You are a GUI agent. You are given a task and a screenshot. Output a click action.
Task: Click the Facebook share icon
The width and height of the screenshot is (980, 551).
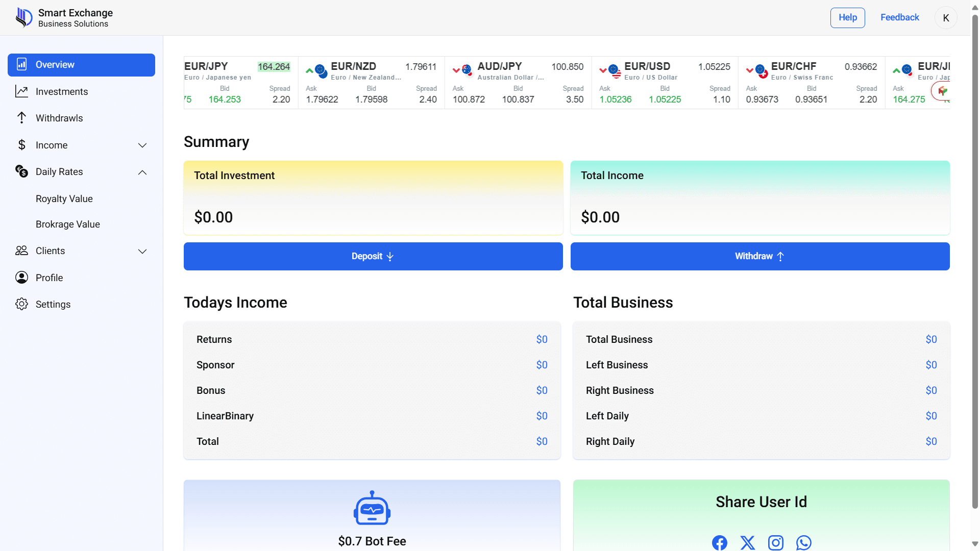point(720,542)
